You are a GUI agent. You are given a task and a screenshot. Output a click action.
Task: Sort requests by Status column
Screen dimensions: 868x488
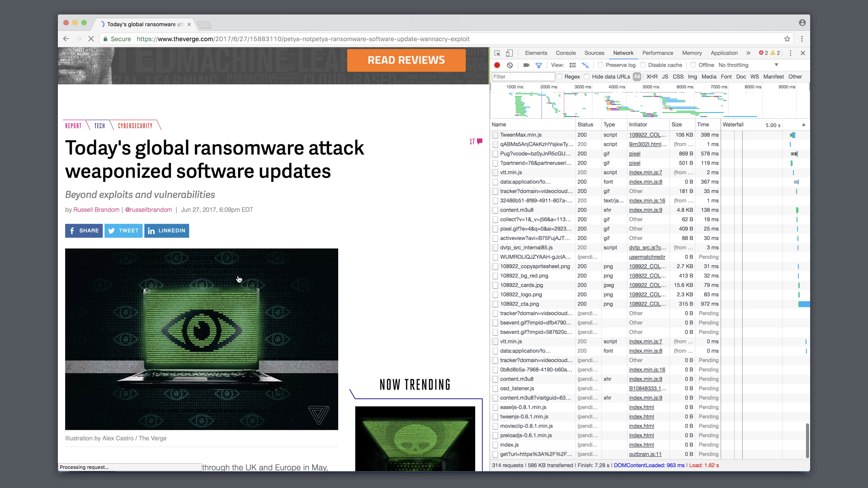(x=588, y=125)
